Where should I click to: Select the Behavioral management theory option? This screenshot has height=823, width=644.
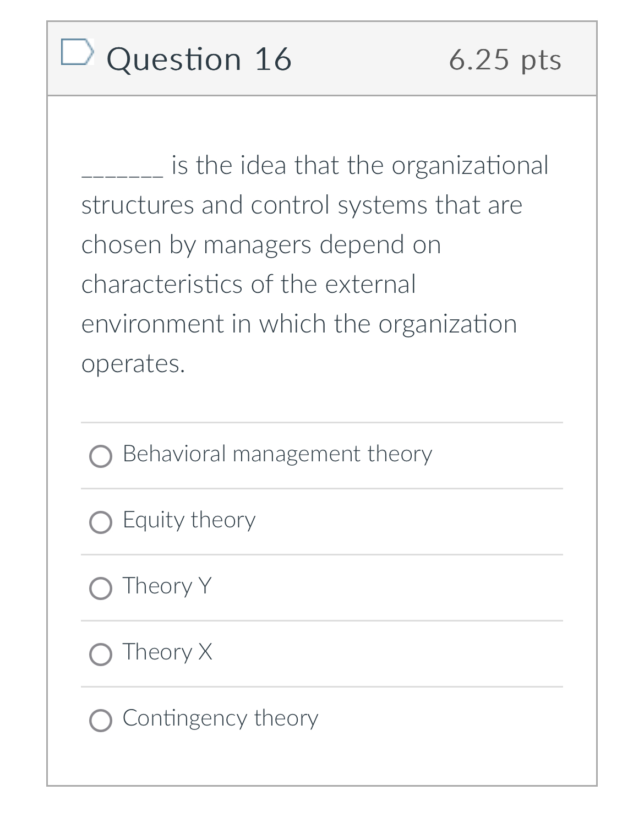click(x=102, y=456)
